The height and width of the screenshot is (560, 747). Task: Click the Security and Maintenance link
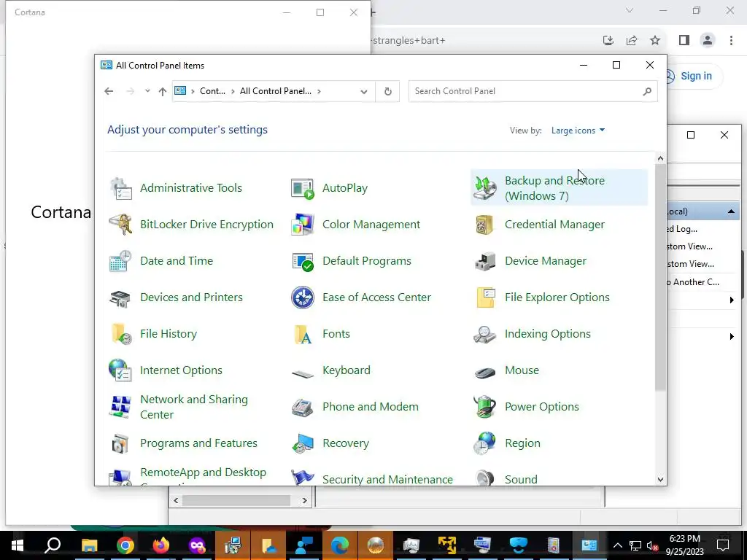point(387,480)
